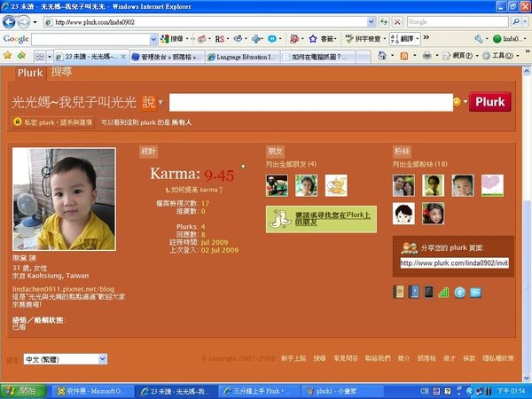Click the translate toolbar button
Screen dimensions: 532x399
tap(403, 39)
